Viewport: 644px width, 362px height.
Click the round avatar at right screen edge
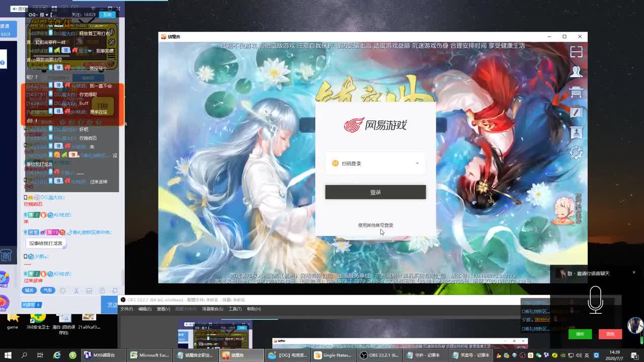tap(636, 325)
